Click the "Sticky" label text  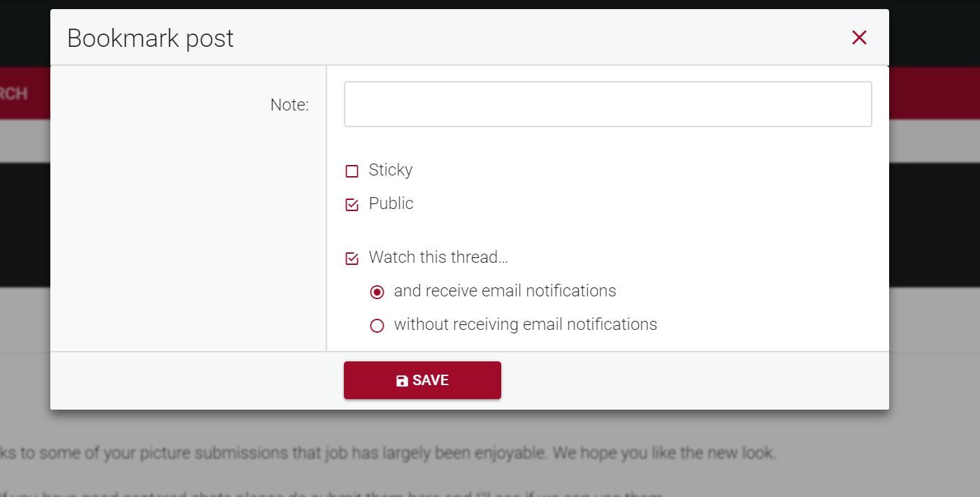(391, 170)
